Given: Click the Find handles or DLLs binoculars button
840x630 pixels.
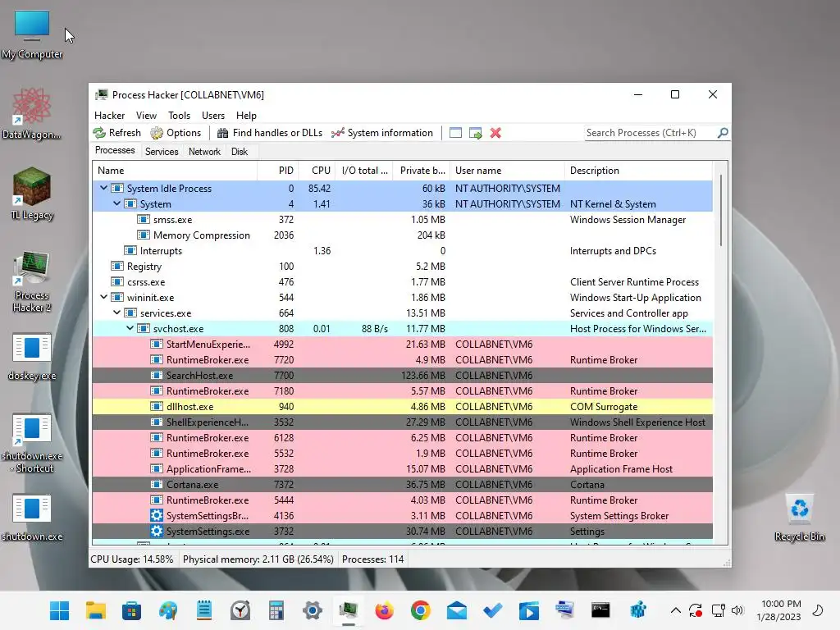Looking at the screenshot, I should pos(269,133).
